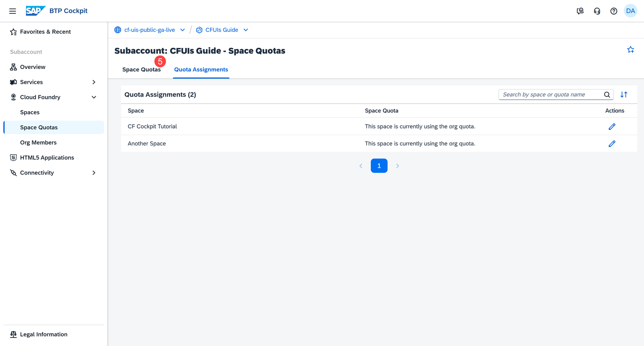
Task: Click the cf-uis-public-ga-live breadcrumb link
Action: coord(149,30)
